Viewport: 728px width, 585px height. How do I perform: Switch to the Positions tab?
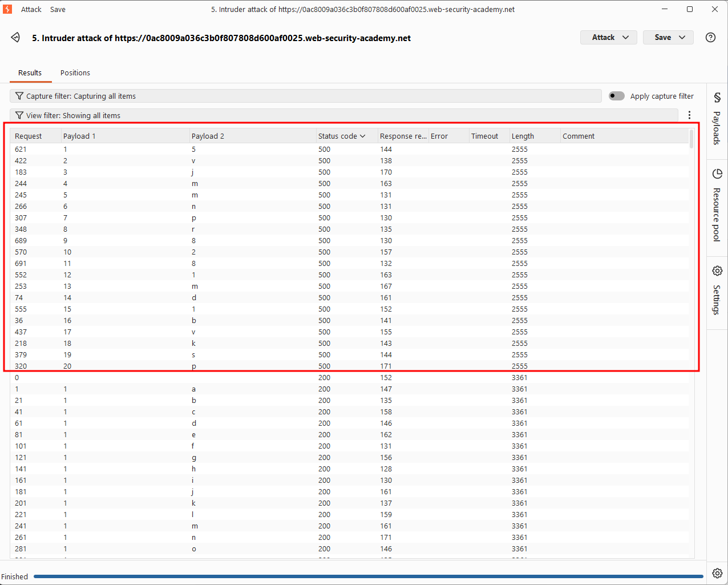tap(75, 73)
